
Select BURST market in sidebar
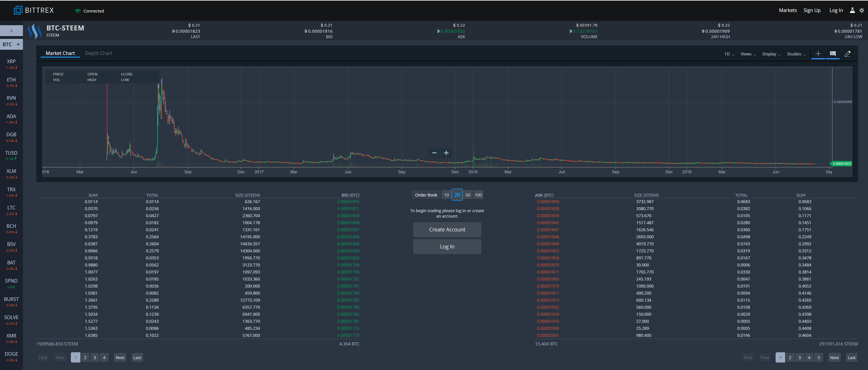tap(11, 302)
